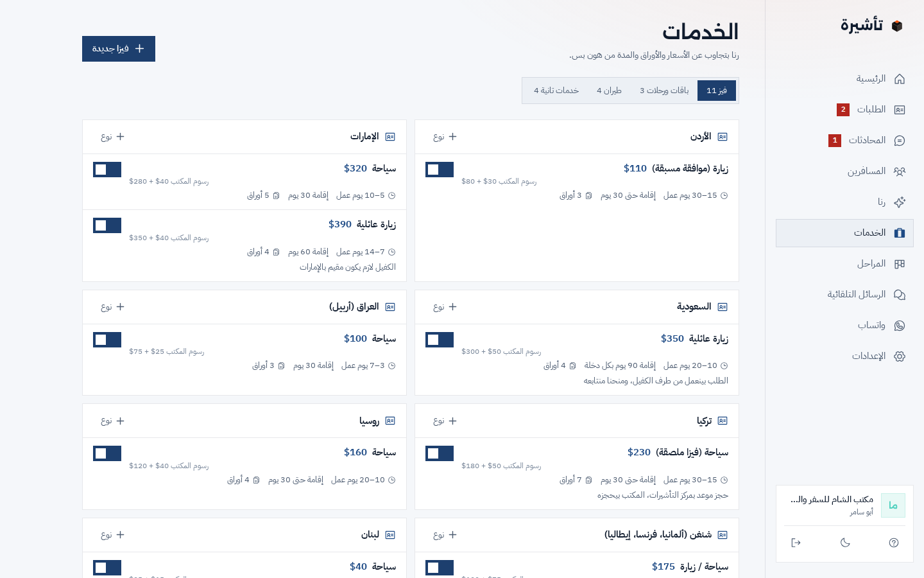Viewport: 924px width, 578px height.
Task: Add نوع to the الإمارات card
Action: (x=112, y=137)
